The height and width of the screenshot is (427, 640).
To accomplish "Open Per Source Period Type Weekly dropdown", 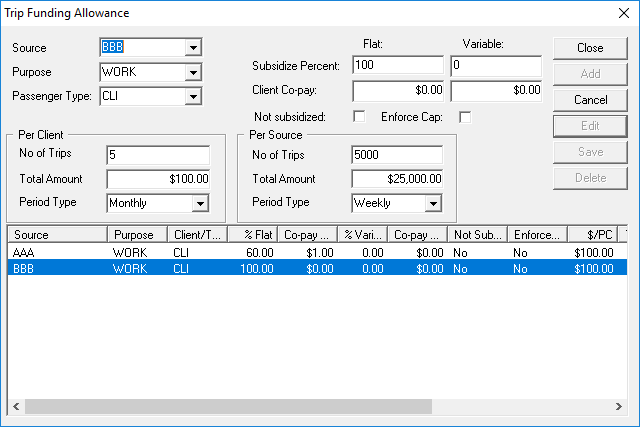I will pyautogui.click(x=433, y=203).
